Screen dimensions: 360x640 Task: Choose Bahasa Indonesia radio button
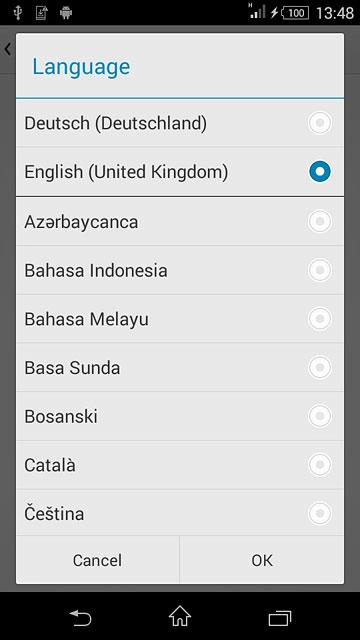(x=320, y=270)
